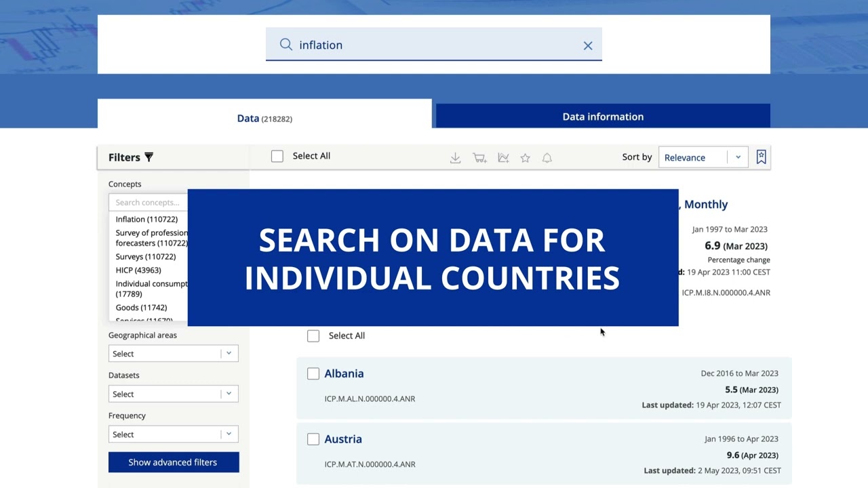Viewport: 868px width, 488px height.
Task: Click the chart view icon
Action: [503, 158]
